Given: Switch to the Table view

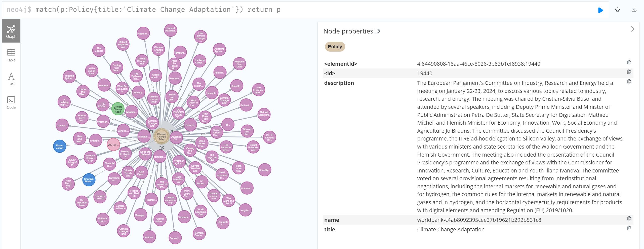Looking at the screenshot, I should [x=11, y=55].
